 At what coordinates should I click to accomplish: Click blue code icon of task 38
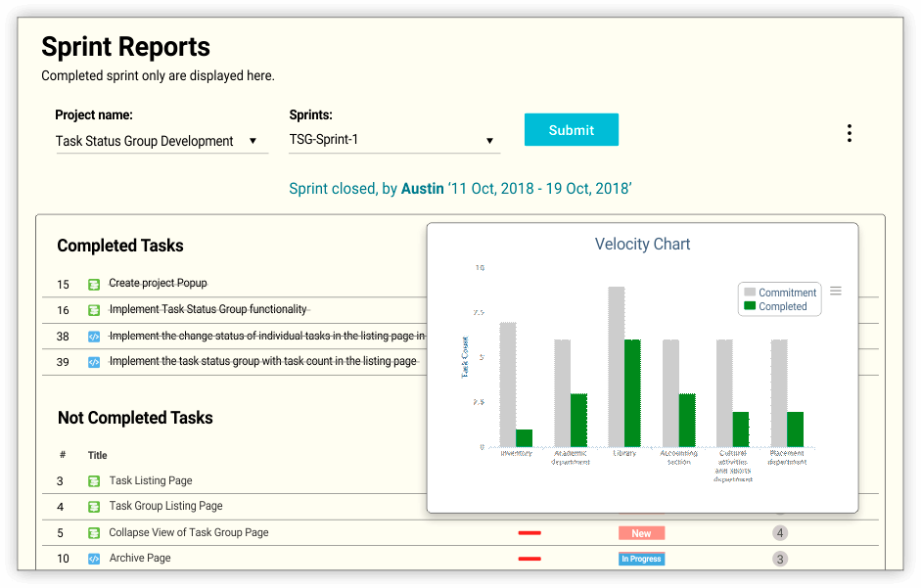point(93,337)
